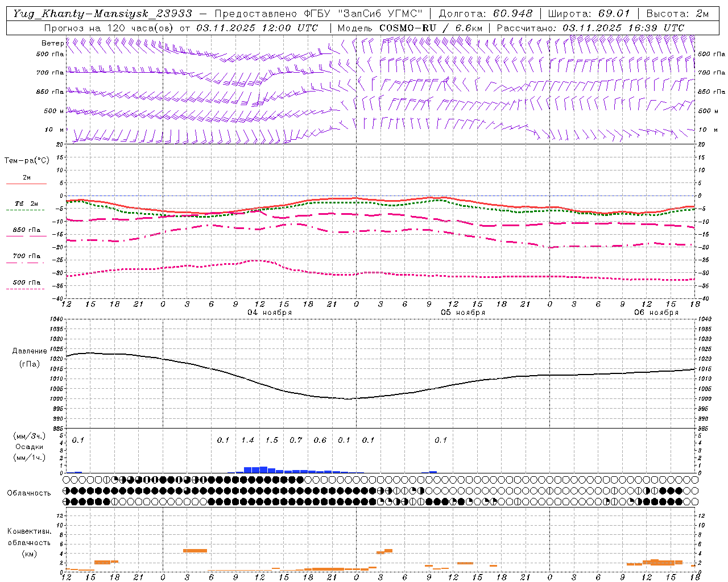Select the Td 2м legend entry
Viewport: 728px width, 582px height.
[27, 203]
